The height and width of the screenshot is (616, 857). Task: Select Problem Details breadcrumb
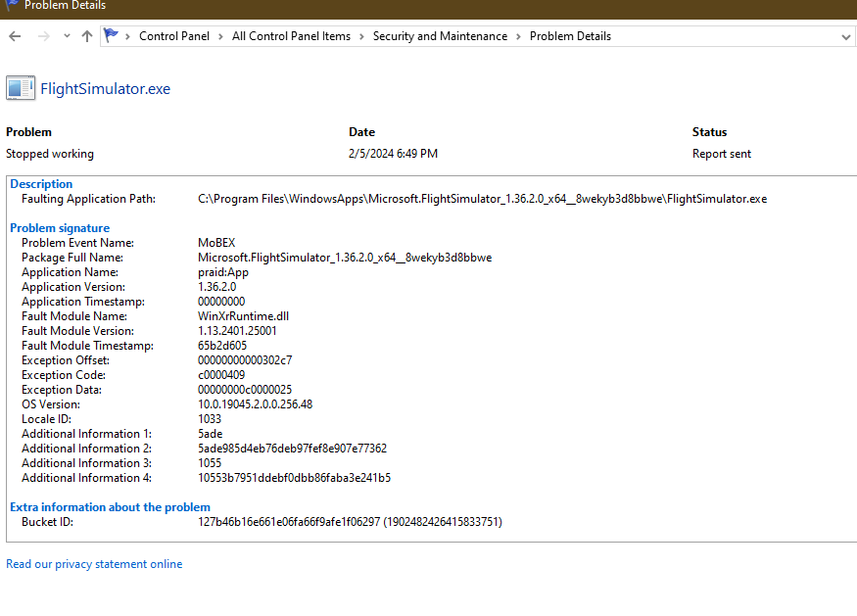coord(570,36)
